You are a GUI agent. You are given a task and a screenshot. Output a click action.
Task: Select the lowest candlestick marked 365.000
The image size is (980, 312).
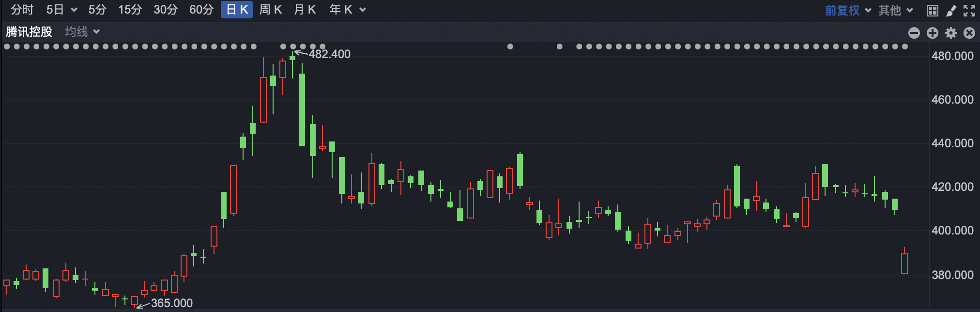click(135, 301)
